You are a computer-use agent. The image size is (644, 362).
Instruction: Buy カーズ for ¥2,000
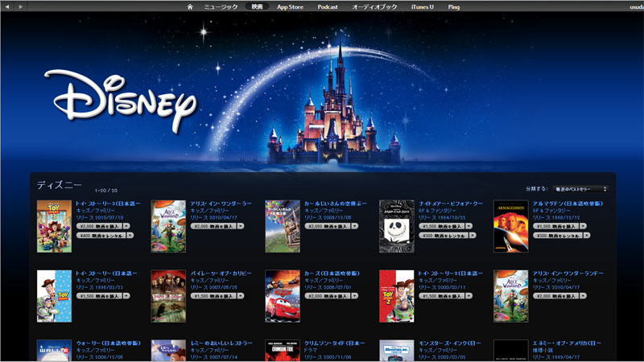point(328,296)
